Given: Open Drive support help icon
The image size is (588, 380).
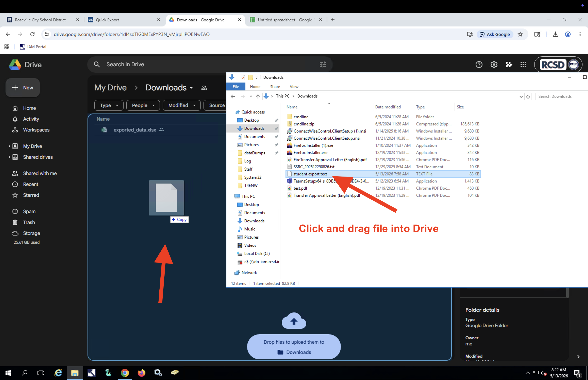Looking at the screenshot, I should click(x=479, y=64).
